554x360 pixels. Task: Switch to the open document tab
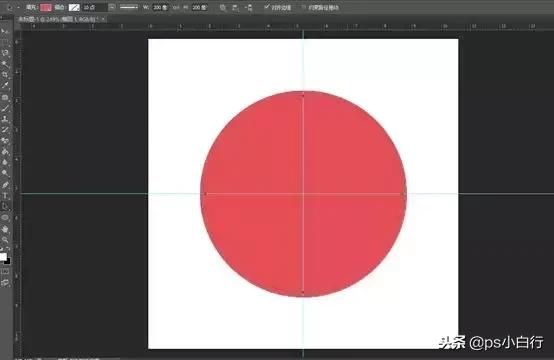coord(58,20)
